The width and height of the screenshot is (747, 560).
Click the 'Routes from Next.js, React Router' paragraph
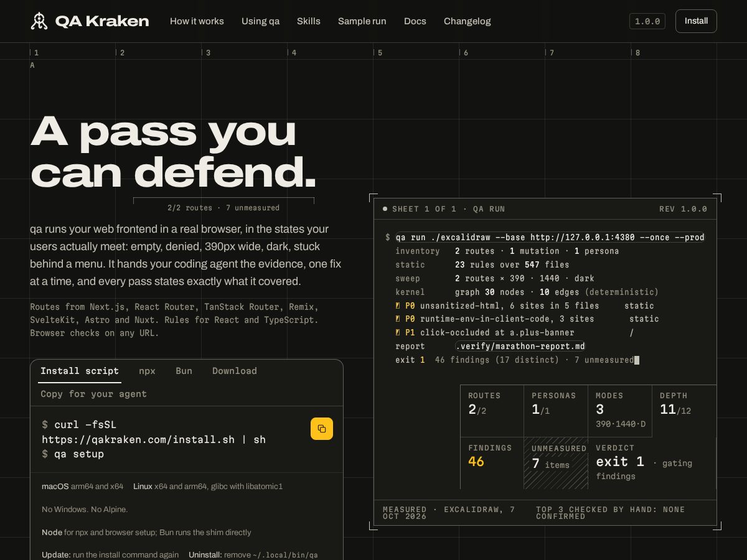174,320
